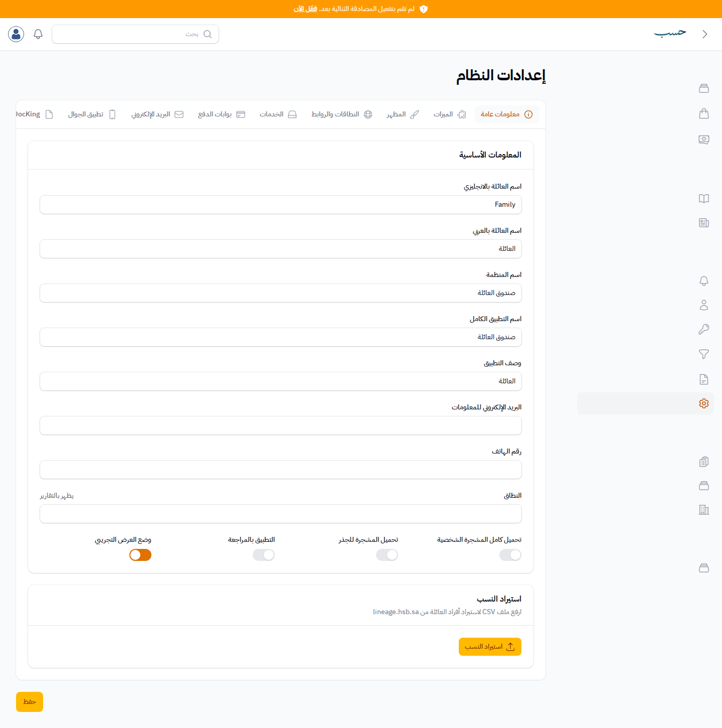
Task: Open the key icon in the sidebar
Action: pyautogui.click(x=704, y=329)
